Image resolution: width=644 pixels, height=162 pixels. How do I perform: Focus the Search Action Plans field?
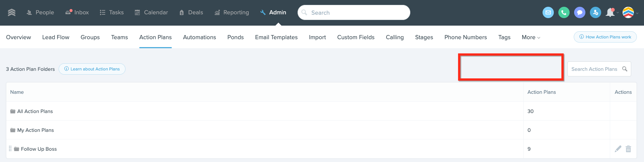(599, 69)
